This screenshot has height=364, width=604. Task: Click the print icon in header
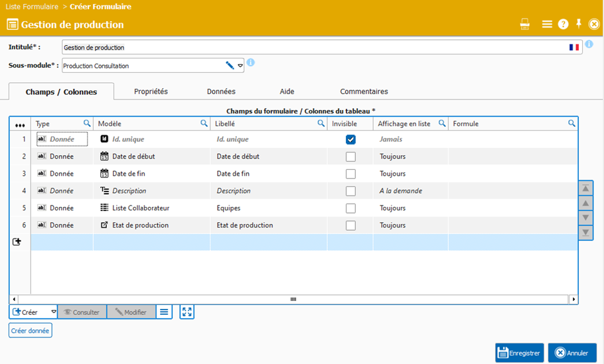(x=525, y=25)
